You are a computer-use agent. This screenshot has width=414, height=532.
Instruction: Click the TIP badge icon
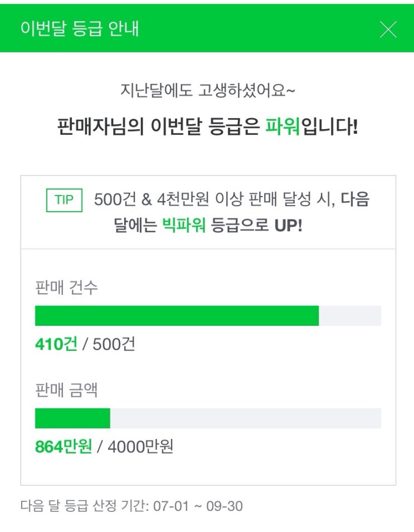[64, 201]
